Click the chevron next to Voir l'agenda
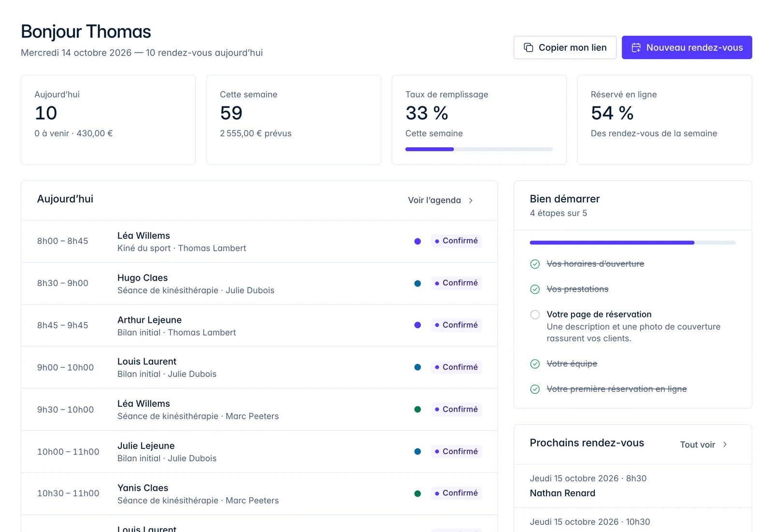Image resolution: width=773 pixels, height=532 pixels. tap(471, 201)
